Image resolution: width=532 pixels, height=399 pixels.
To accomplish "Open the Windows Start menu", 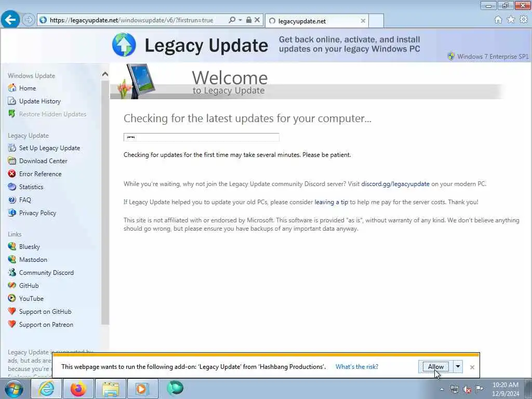I will tap(14, 389).
